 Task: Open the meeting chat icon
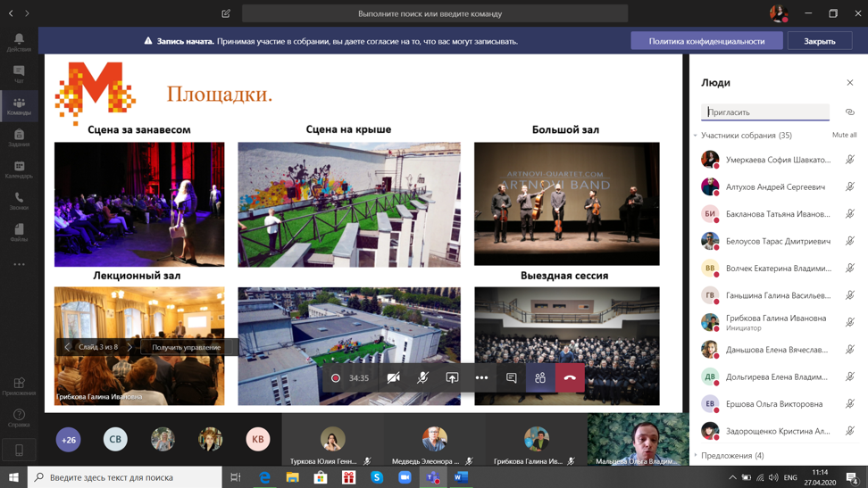[512, 378]
